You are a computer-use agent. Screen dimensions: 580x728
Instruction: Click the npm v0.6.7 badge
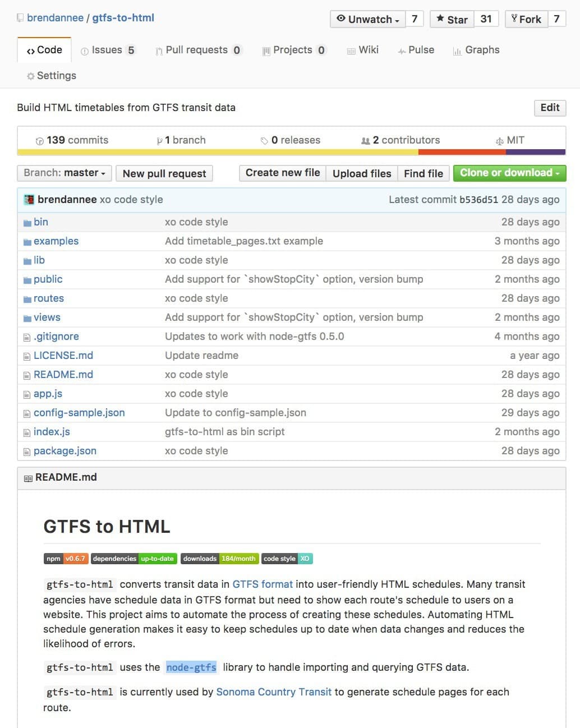(x=65, y=559)
